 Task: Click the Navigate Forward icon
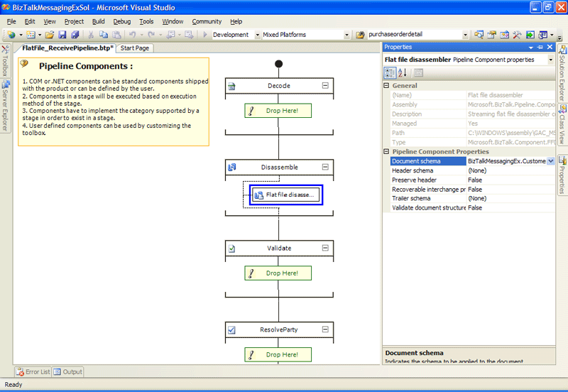click(x=189, y=35)
